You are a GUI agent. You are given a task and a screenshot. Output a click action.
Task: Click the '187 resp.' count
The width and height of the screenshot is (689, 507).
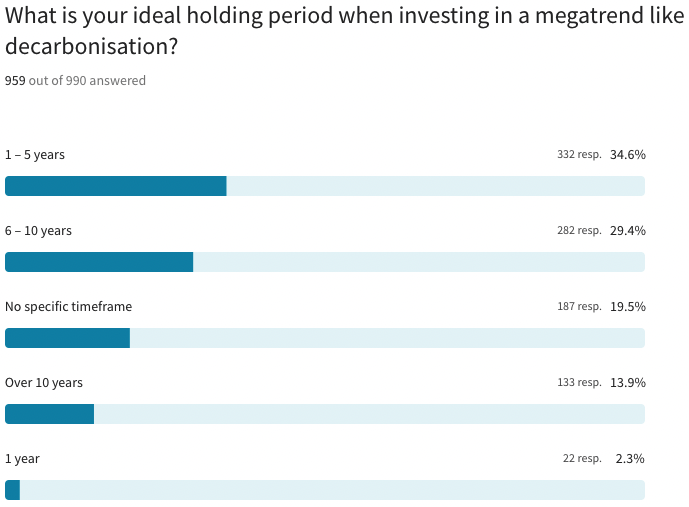coord(579,307)
